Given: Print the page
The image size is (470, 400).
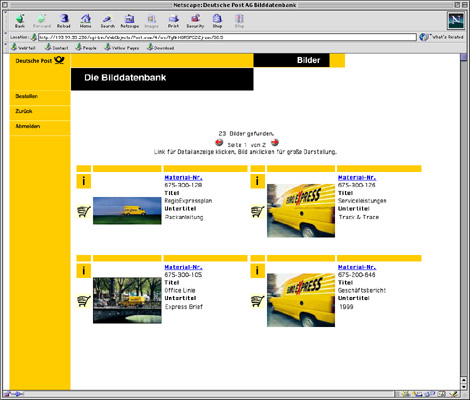Looking at the screenshot, I should [x=173, y=21].
